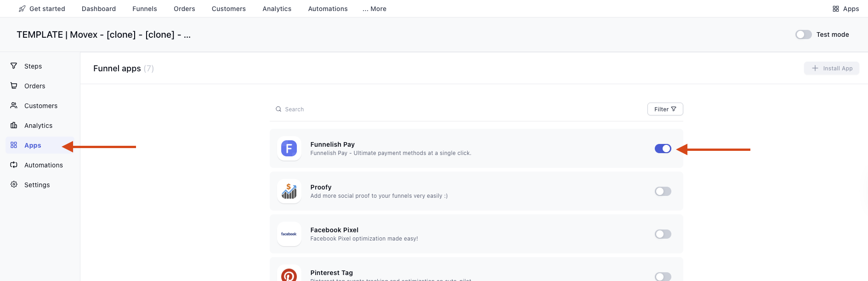Image resolution: width=868 pixels, height=281 pixels.
Task: Open Analytics in the top navigation
Action: 277,9
